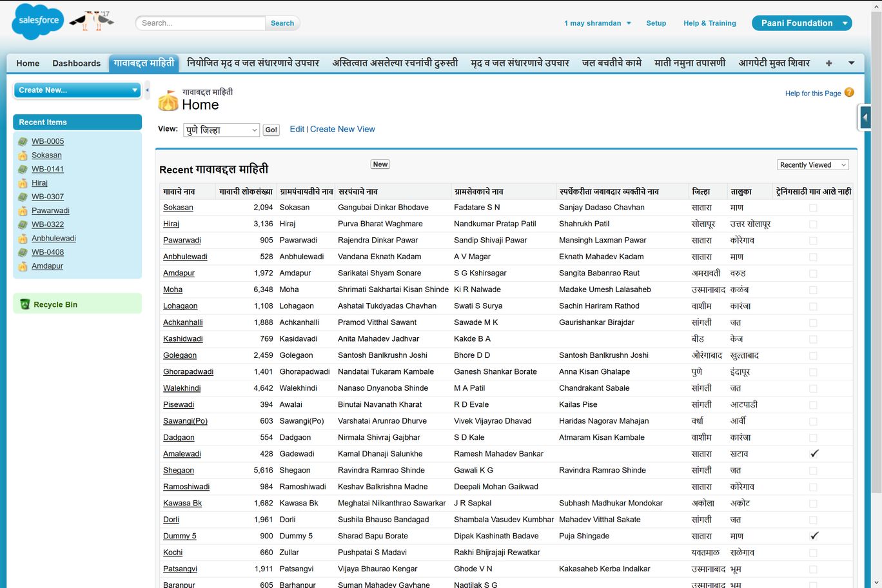Click the Sokasan village icon in Recent Items
Image resolution: width=882 pixels, height=588 pixels.
coord(23,155)
